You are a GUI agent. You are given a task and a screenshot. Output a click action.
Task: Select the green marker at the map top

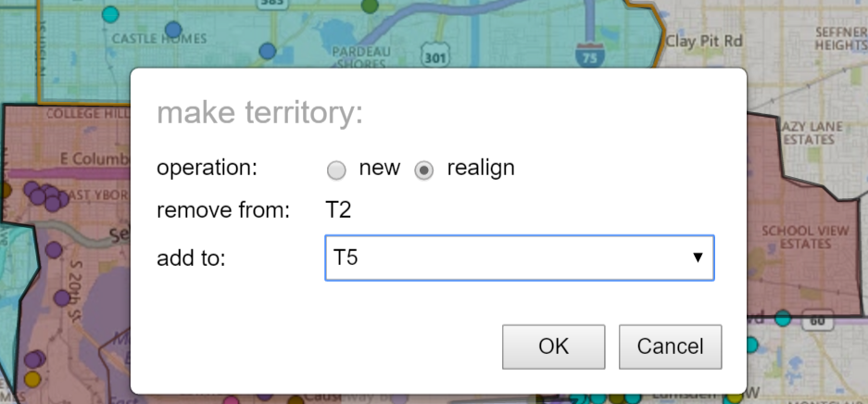click(x=370, y=6)
